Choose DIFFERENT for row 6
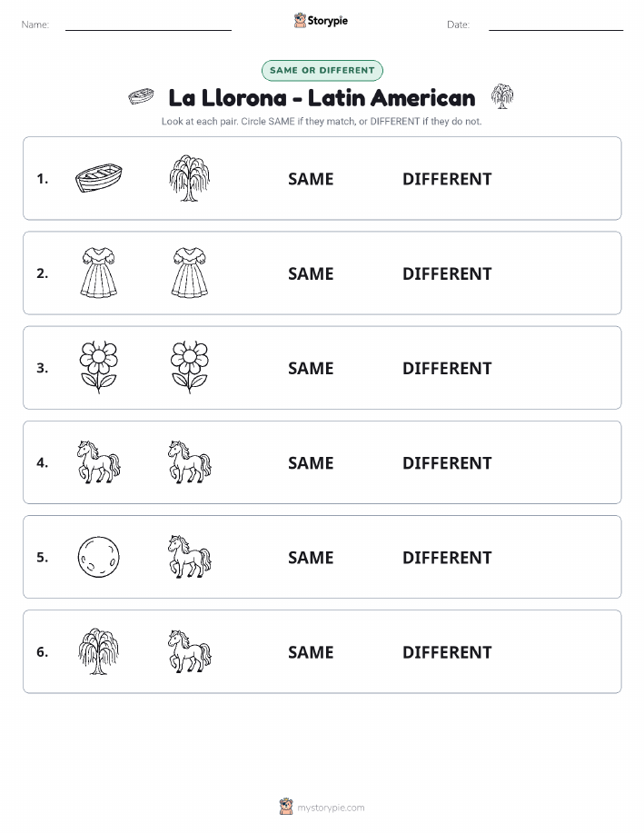The image size is (644, 833). point(447,652)
